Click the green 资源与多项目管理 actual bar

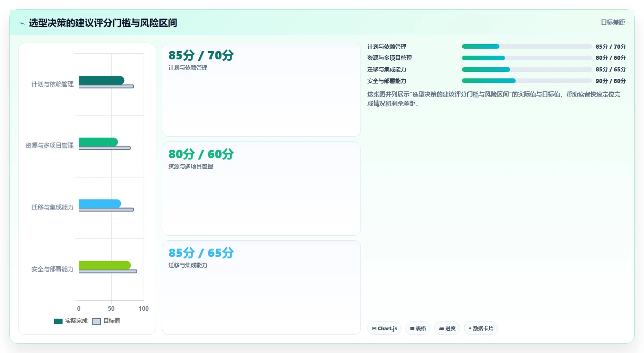pyautogui.click(x=98, y=142)
